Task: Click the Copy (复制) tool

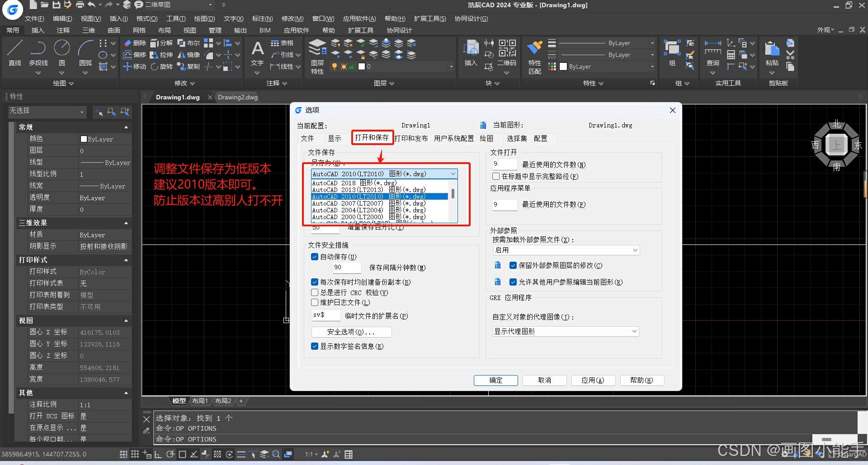Action: point(189,66)
